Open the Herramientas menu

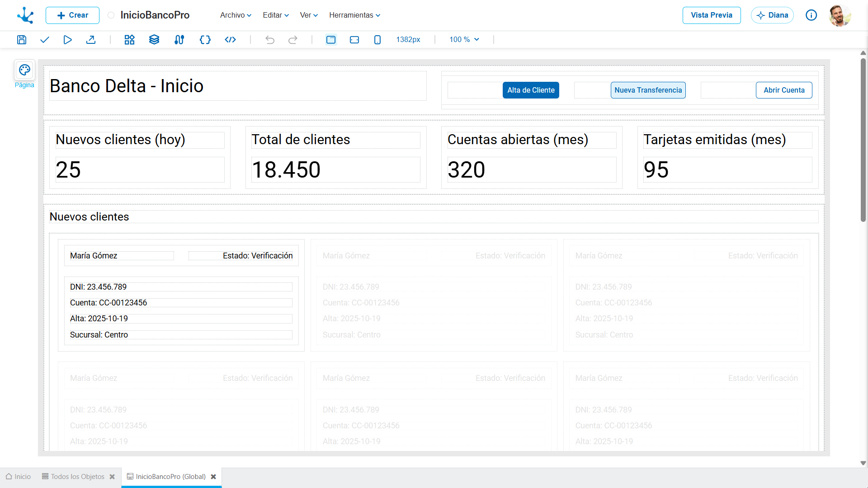point(355,15)
